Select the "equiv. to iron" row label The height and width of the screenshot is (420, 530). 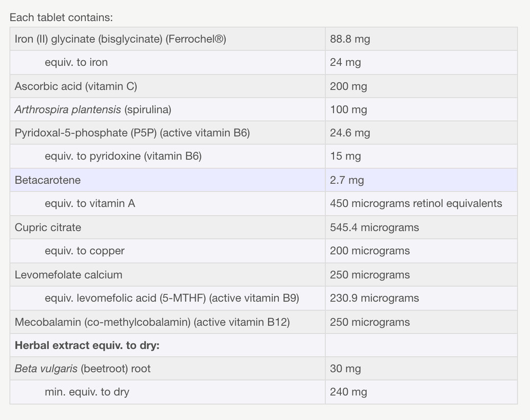pyautogui.click(x=76, y=62)
